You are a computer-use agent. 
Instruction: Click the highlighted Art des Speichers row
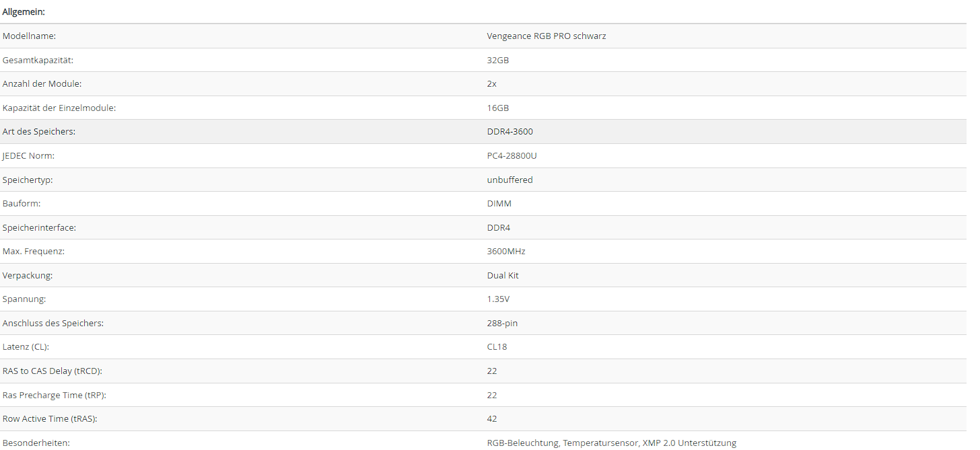pyautogui.click(x=483, y=131)
